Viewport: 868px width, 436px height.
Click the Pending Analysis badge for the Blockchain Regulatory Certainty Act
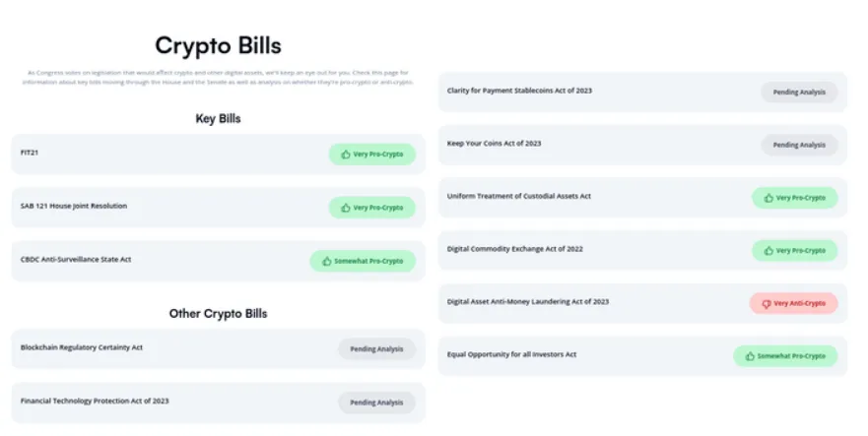[376, 349]
